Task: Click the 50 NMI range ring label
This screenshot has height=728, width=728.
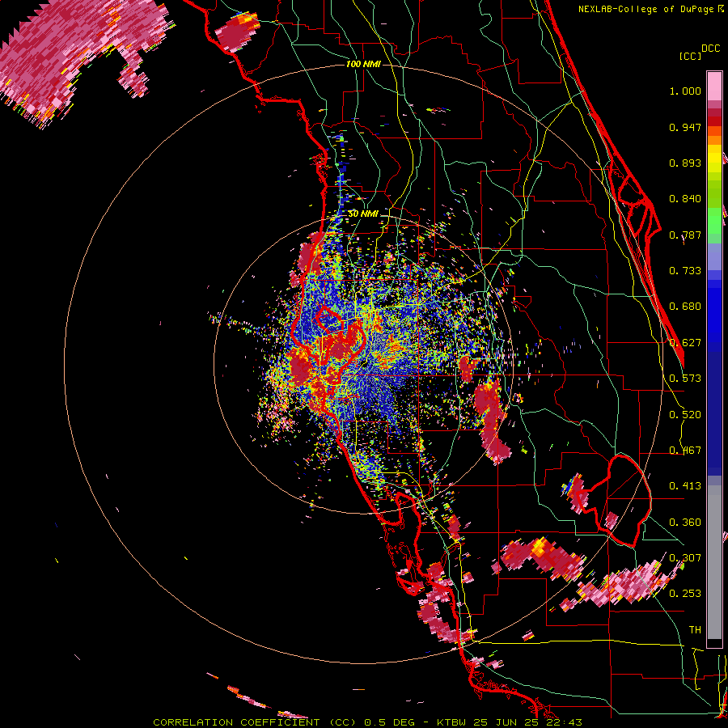Action: point(363,214)
